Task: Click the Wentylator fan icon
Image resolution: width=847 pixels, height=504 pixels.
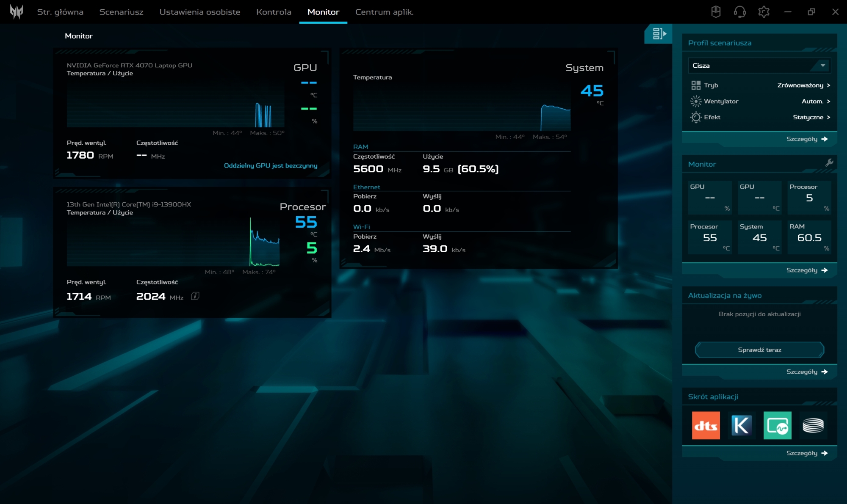Action: coord(696,101)
